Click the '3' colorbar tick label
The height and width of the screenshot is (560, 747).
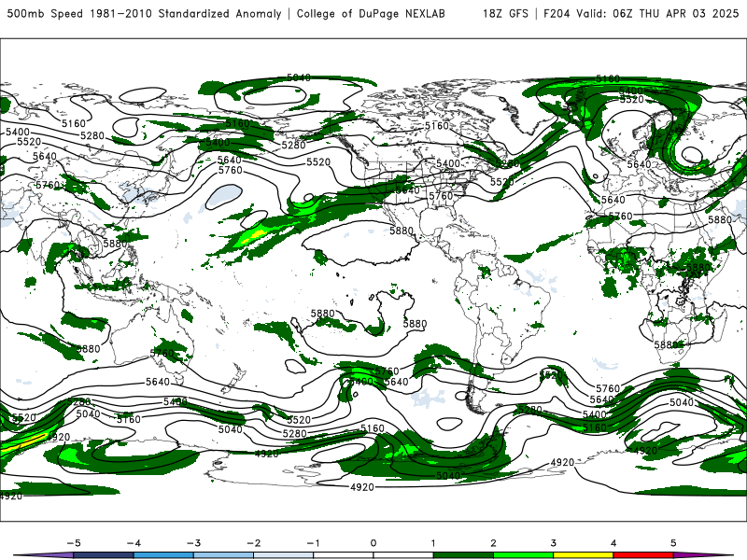tap(554, 543)
